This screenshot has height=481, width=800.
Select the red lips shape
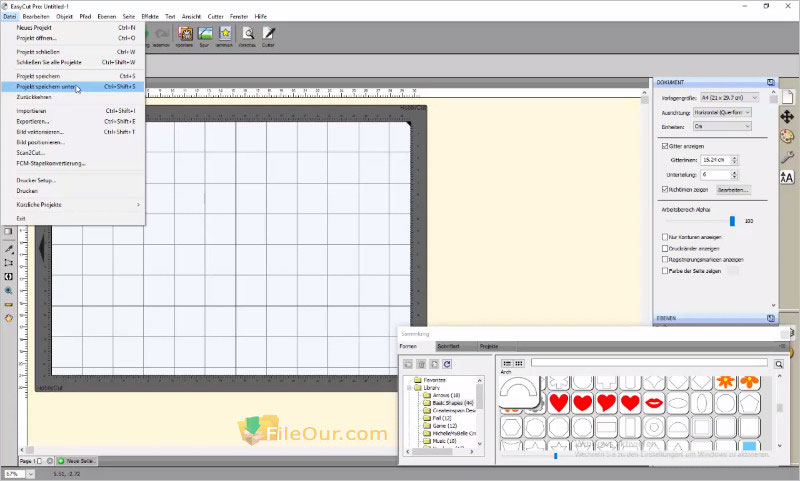[x=654, y=403]
